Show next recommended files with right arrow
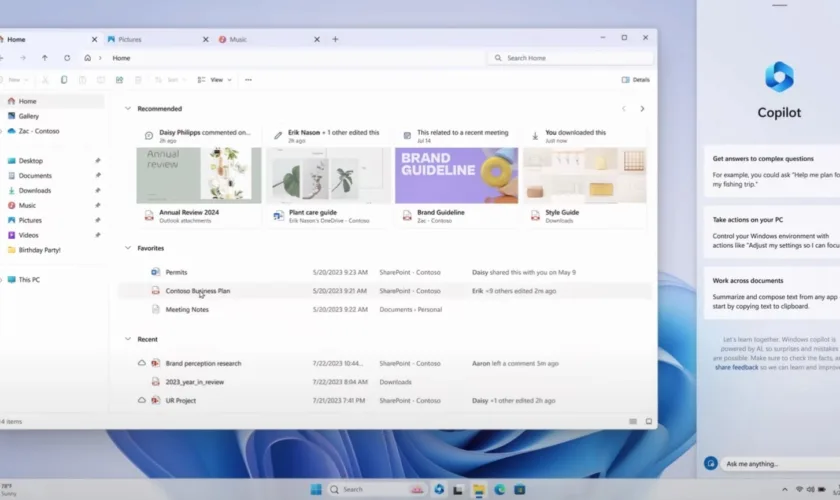Image resolution: width=840 pixels, height=500 pixels. tap(642, 108)
